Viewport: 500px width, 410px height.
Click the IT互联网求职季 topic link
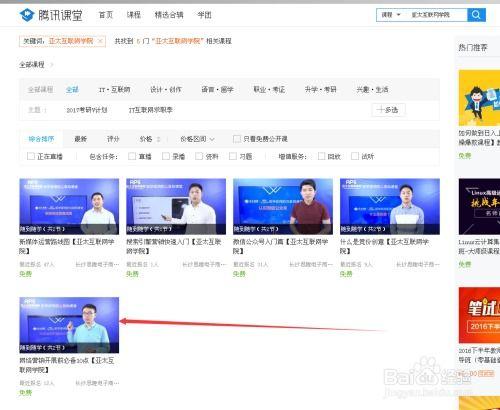click(x=151, y=110)
